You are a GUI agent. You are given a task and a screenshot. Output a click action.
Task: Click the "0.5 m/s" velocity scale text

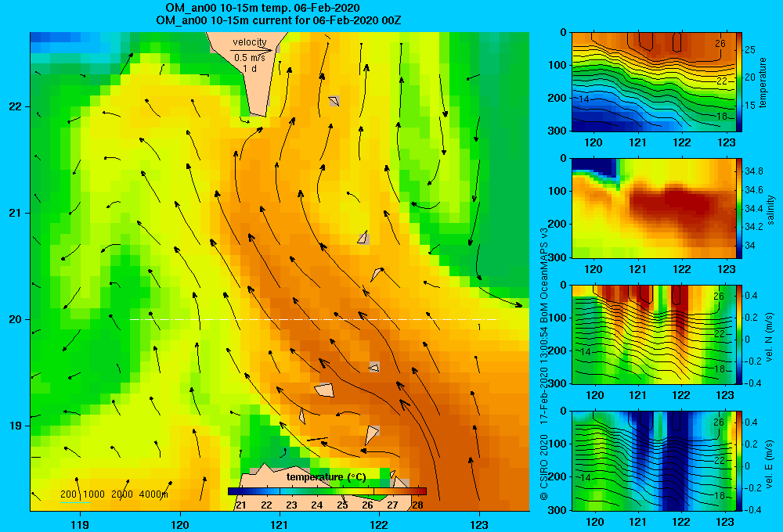tap(250, 58)
